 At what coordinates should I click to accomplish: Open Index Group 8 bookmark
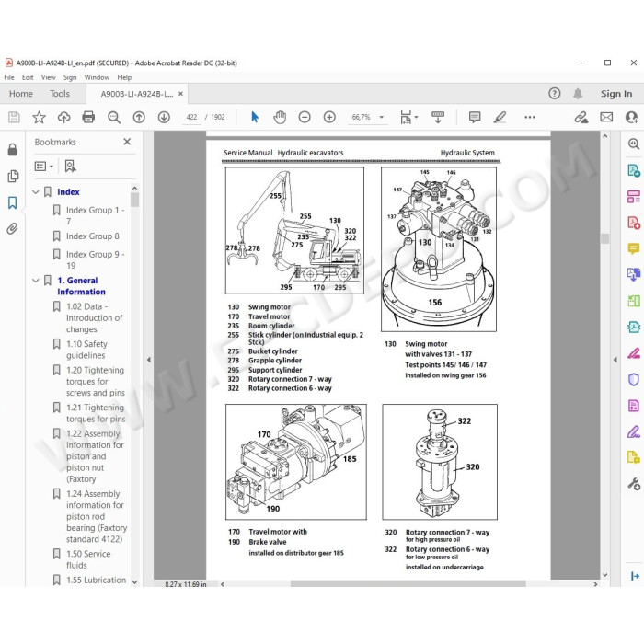click(x=92, y=236)
